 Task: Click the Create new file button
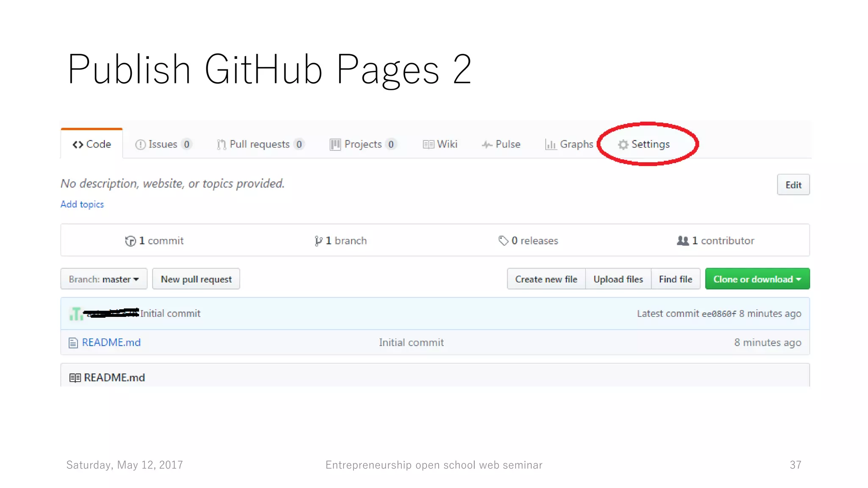(x=546, y=279)
